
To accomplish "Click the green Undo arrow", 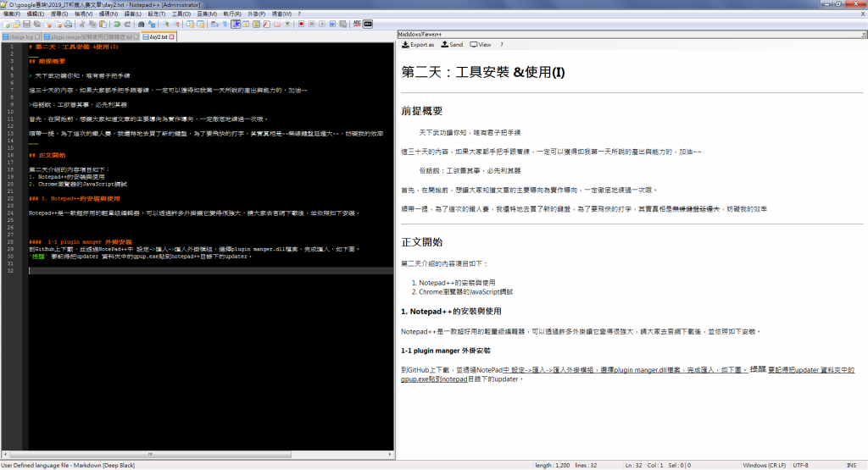I will [x=117, y=25].
